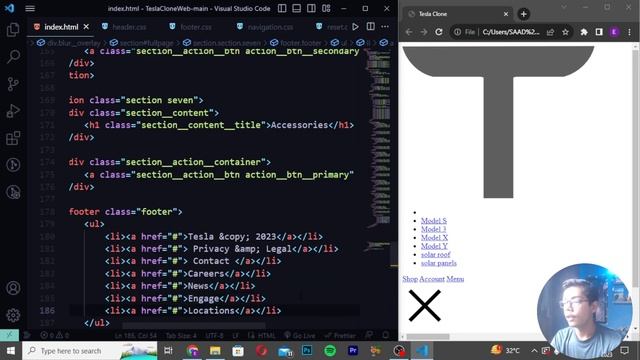Image resolution: width=640 pixels, height=360 pixels.
Task: Go back in the Chrome browser
Action: pos(409,32)
